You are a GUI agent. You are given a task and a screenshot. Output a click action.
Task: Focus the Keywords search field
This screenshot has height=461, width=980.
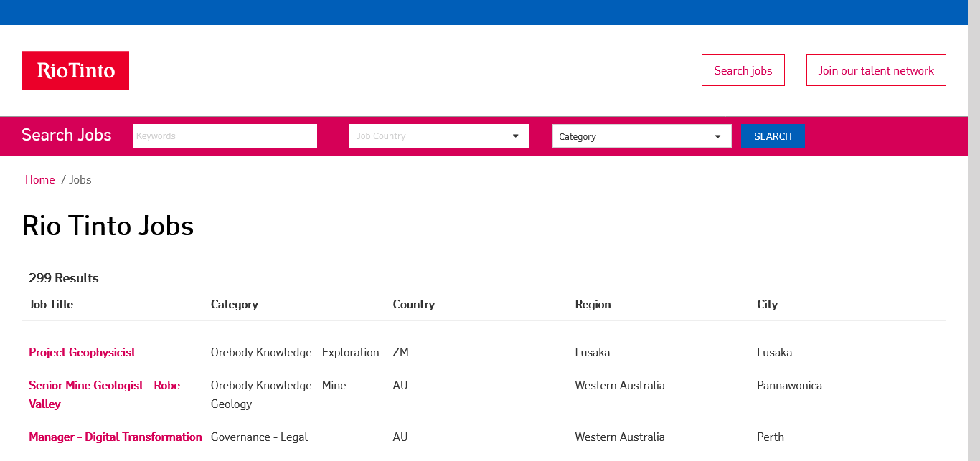pyautogui.click(x=225, y=136)
